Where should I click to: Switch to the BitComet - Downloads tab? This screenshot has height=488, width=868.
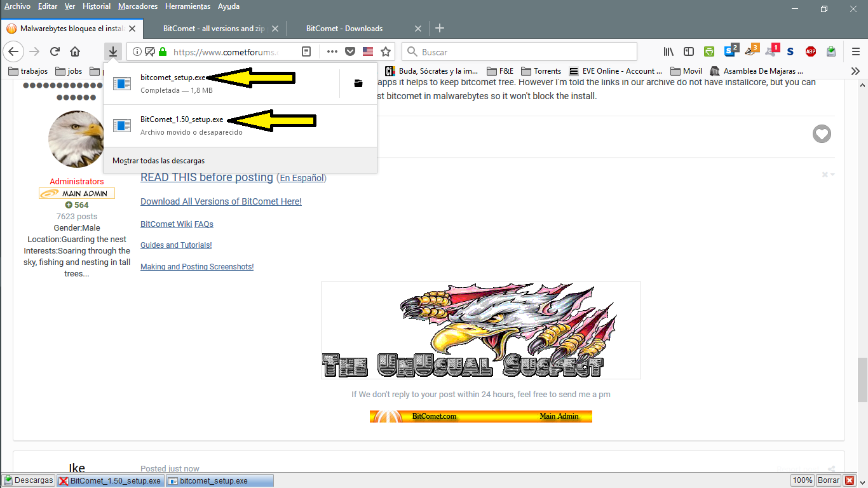pos(344,29)
